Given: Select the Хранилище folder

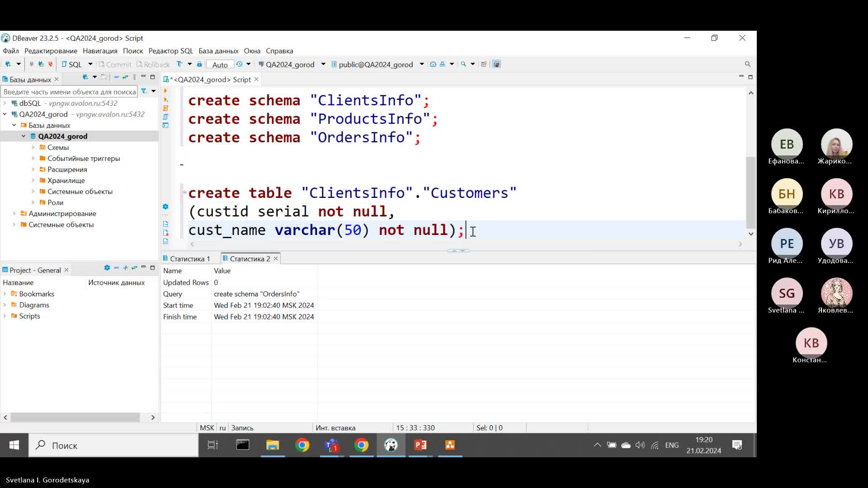Looking at the screenshot, I should pos(66,180).
